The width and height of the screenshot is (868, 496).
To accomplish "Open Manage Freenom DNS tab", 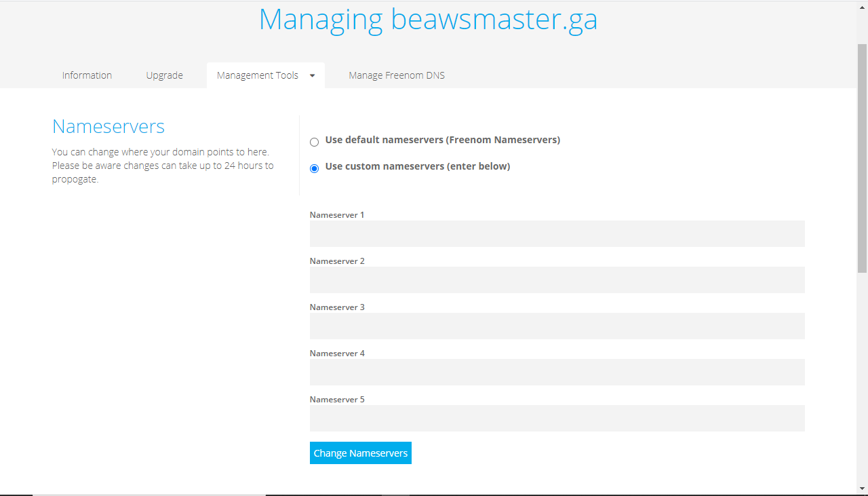I will tap(397, 75).
